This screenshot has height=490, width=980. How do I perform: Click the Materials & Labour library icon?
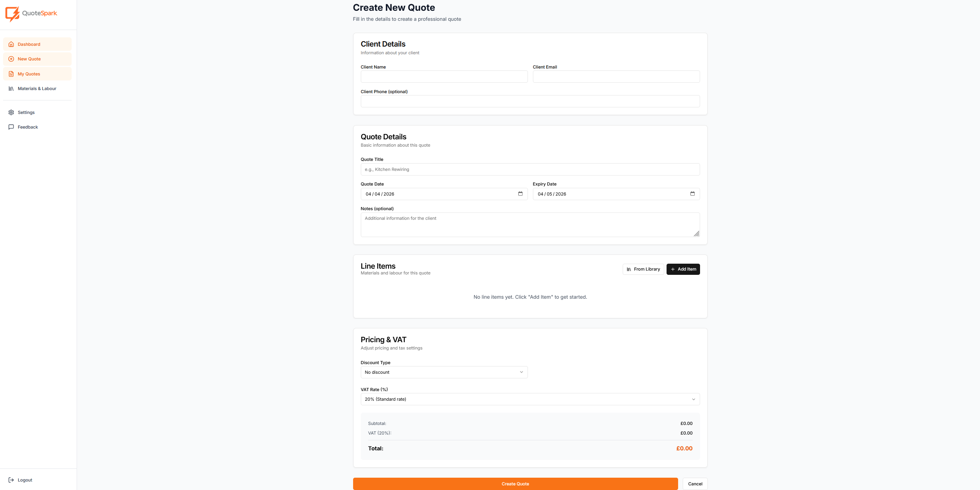pyautogui.click(x=11, y=89)
